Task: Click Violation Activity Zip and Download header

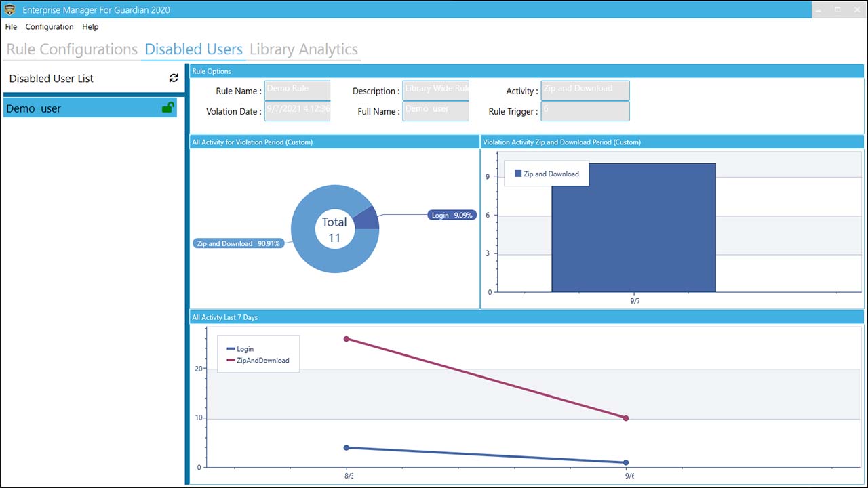Action: point(673,142)
